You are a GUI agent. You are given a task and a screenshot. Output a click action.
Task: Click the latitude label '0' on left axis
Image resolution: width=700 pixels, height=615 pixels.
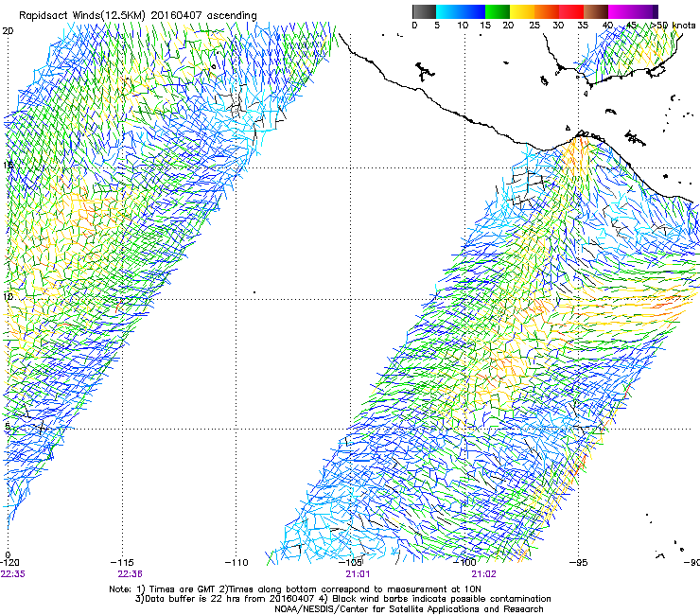coord(8,555)
